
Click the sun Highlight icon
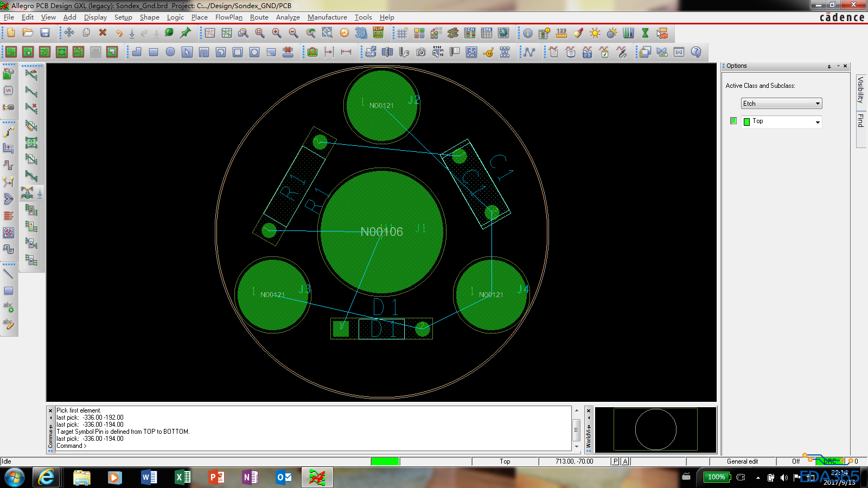(595, 33)
